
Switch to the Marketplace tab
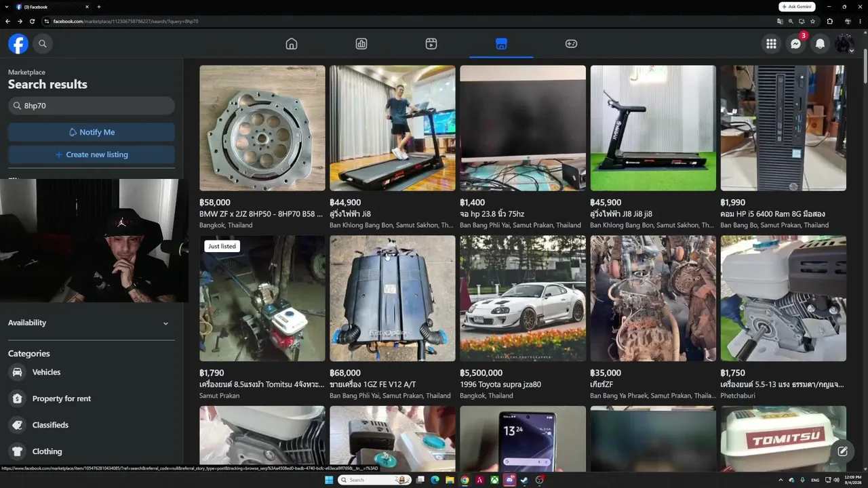(x=501, y=44)
